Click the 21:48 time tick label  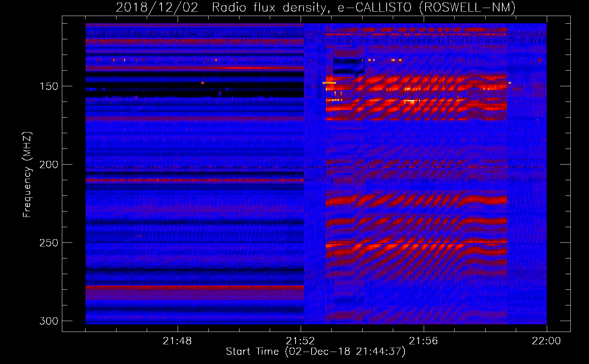pos(177,341)
